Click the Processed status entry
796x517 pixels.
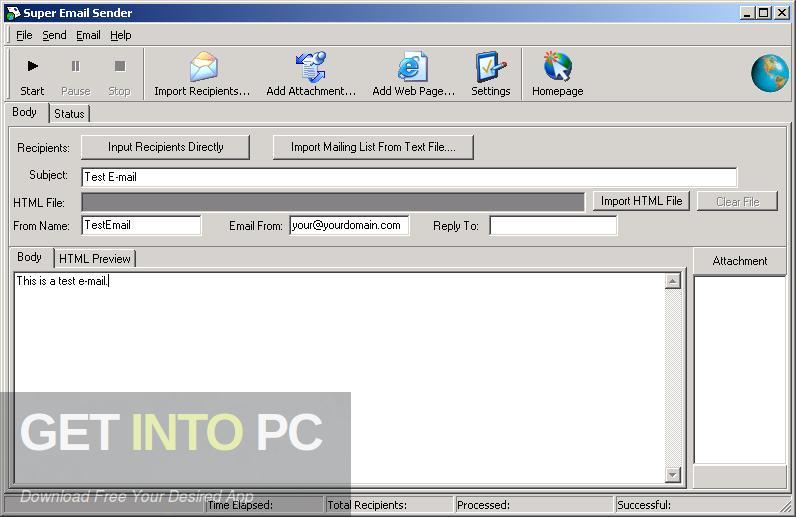coord(534,505)
